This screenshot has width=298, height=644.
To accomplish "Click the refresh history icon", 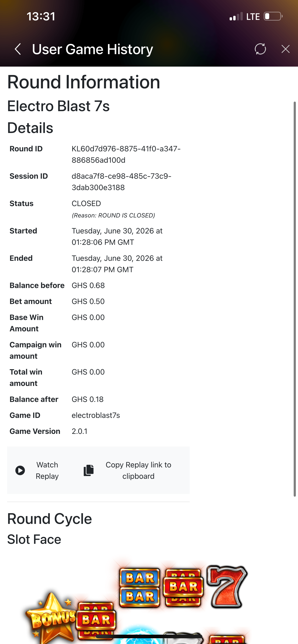I will (x=260, y=49).
